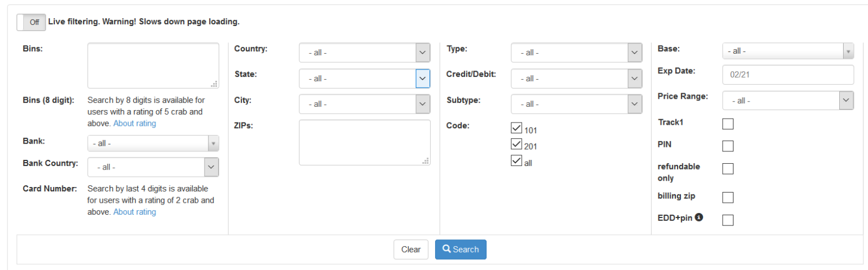The image size is (868, 270).
Task: Open About rating link under Card Number
Action: (x=134, y=212)
